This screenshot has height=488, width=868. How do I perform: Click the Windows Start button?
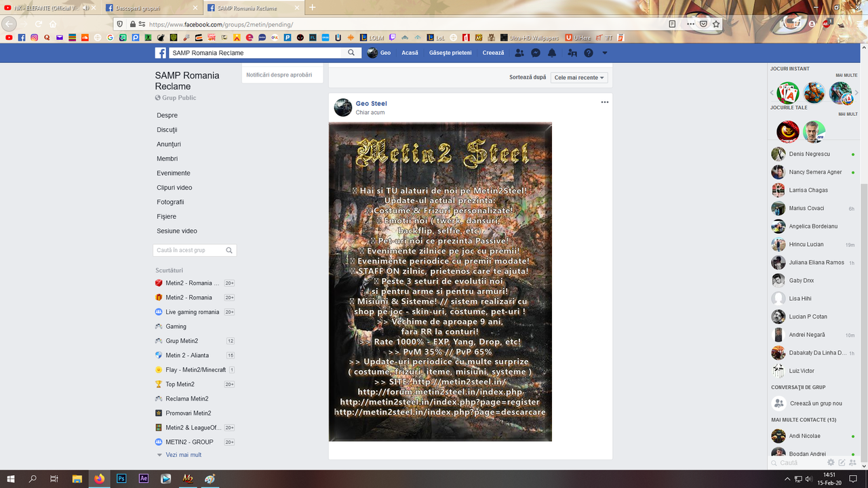[11, 479]
